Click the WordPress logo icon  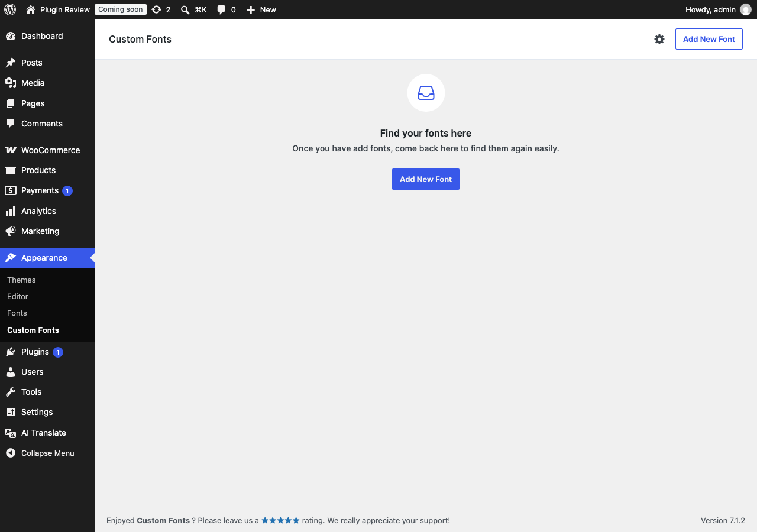pyautogui.click(x=10, y=9)
